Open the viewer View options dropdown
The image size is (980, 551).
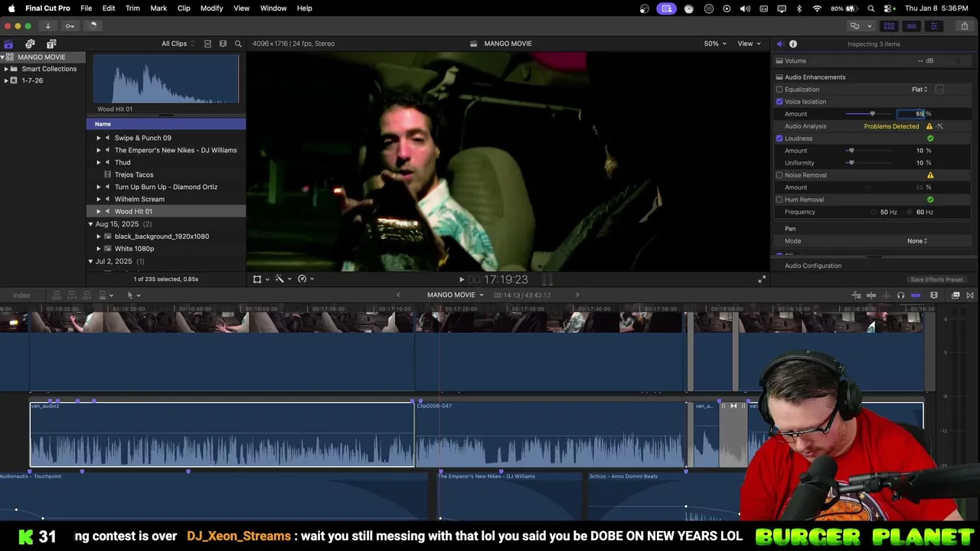point(749,44)
